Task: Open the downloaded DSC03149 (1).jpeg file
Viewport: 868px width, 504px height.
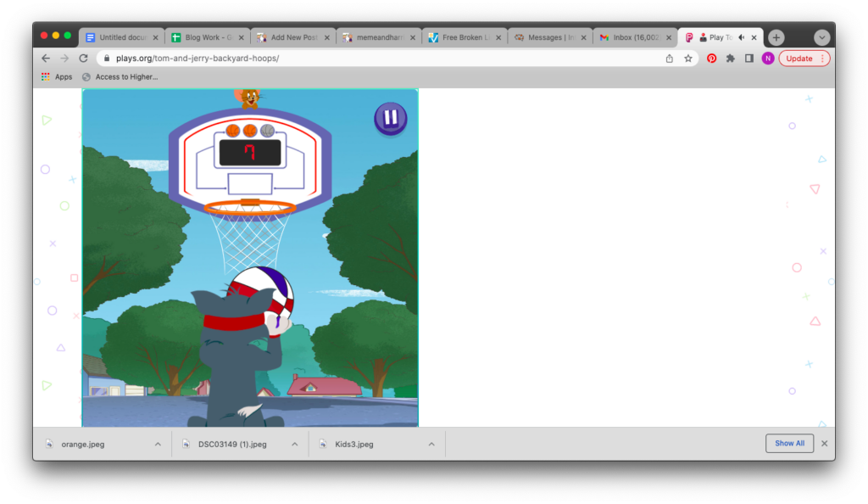Action: click(x=232, y=445)
